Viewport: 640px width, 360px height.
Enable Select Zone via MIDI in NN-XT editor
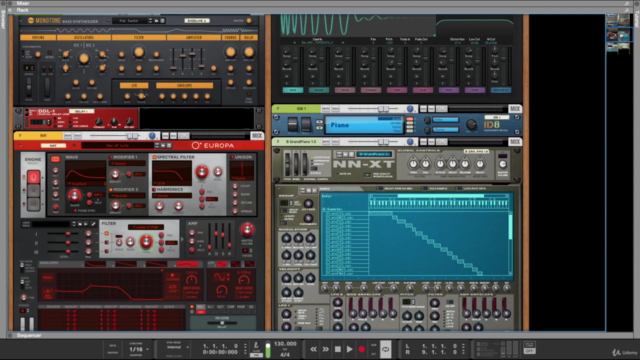(x=380, y=188)
